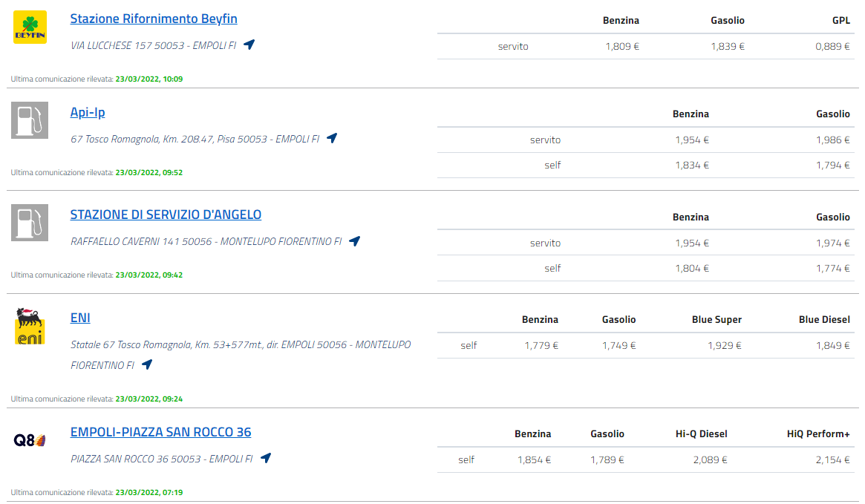Viewport: 865px width, 504px height.
Task: Click ENI Blue Super price 1,929 €
Action: (724, 345)
